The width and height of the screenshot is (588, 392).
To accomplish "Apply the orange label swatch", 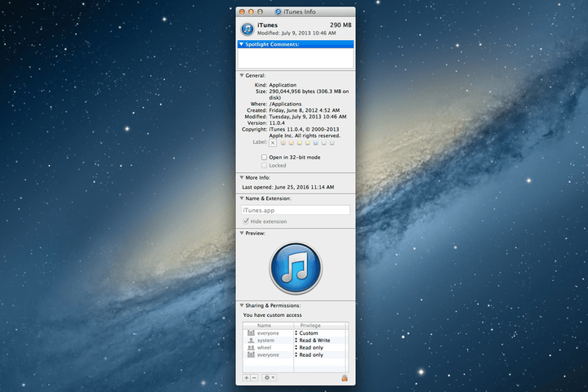I will (292, 143).
